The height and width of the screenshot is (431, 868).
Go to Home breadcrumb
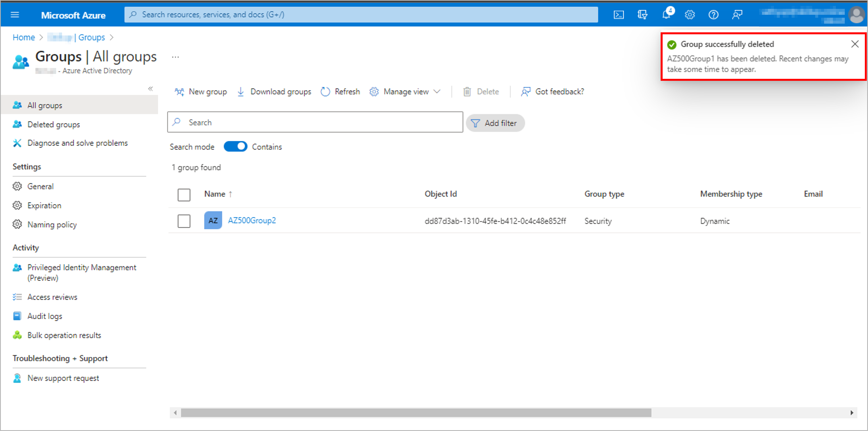point(24,37)
